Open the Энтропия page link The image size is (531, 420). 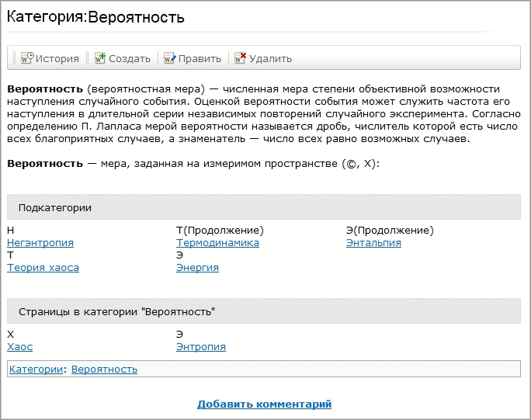click(x=200, y=347)
